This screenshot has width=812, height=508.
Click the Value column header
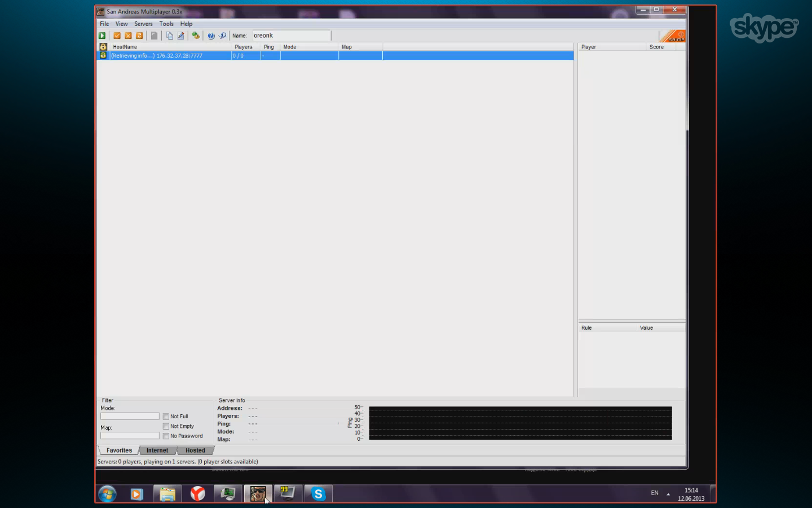[x=661, y=327]
